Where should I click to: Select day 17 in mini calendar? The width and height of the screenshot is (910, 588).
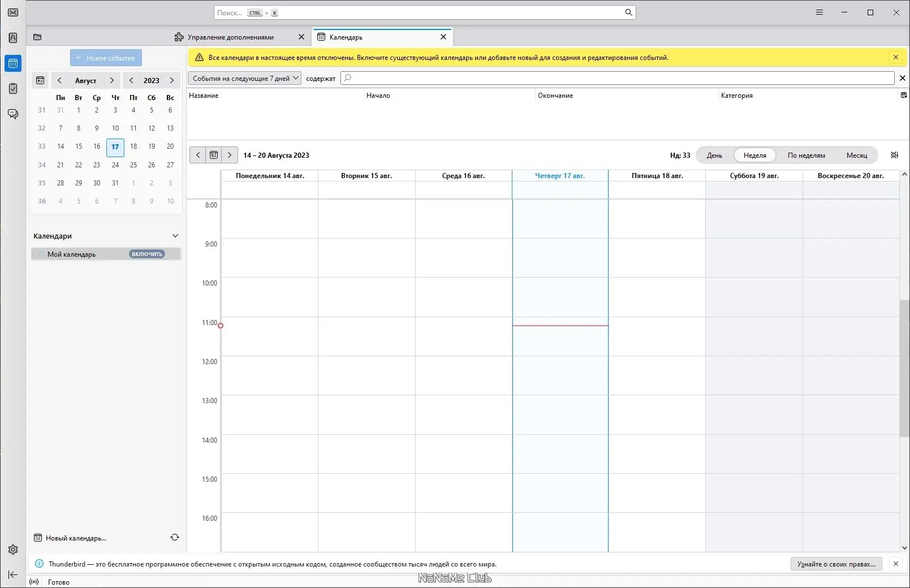click(115, 147)
